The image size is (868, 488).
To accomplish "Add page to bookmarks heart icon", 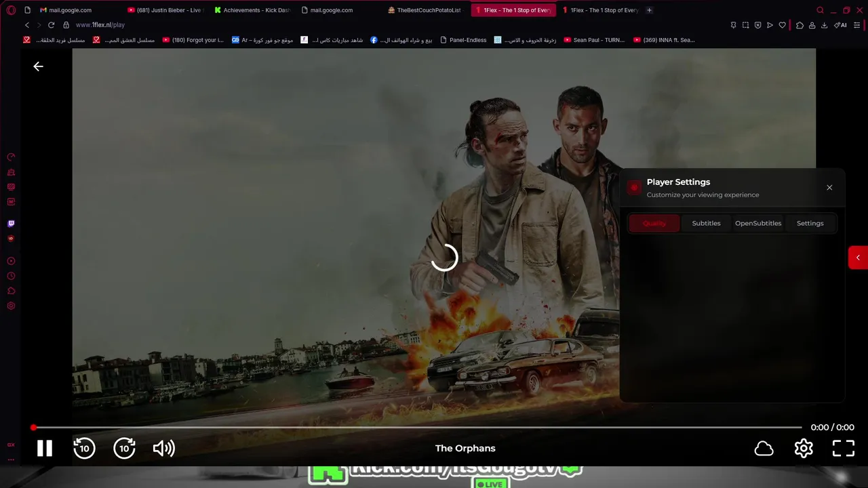I will pyautogui.click(x=782, y=25).
